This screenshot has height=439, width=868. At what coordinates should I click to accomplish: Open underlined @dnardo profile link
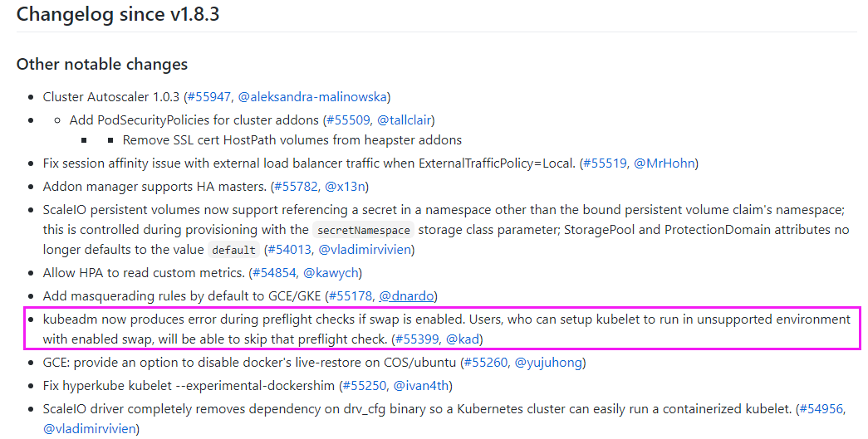tap(406, 295)
